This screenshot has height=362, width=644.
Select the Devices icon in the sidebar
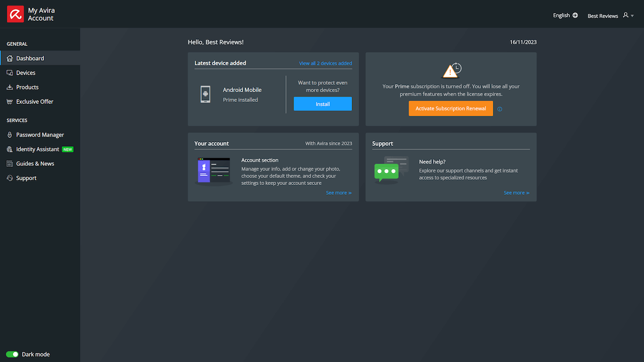(9, 72)
